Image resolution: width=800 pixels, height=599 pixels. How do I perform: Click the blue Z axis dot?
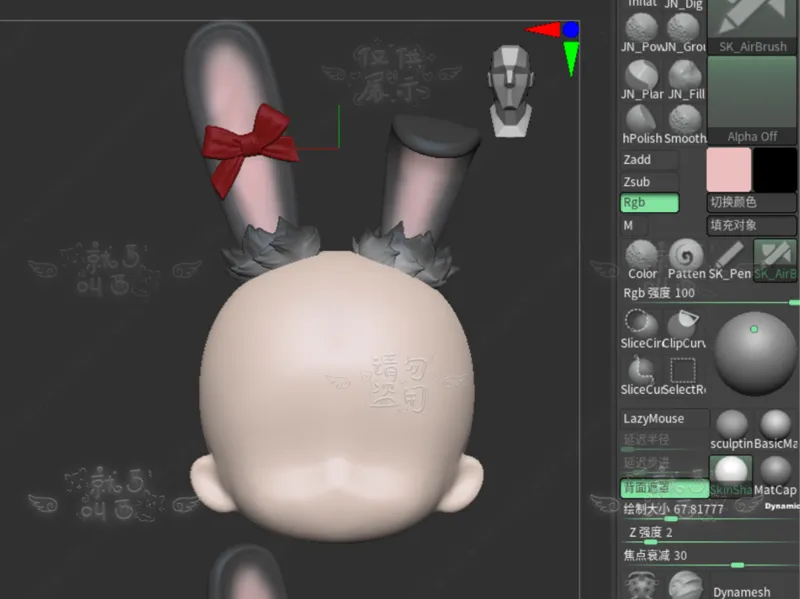tap(571, 30)
